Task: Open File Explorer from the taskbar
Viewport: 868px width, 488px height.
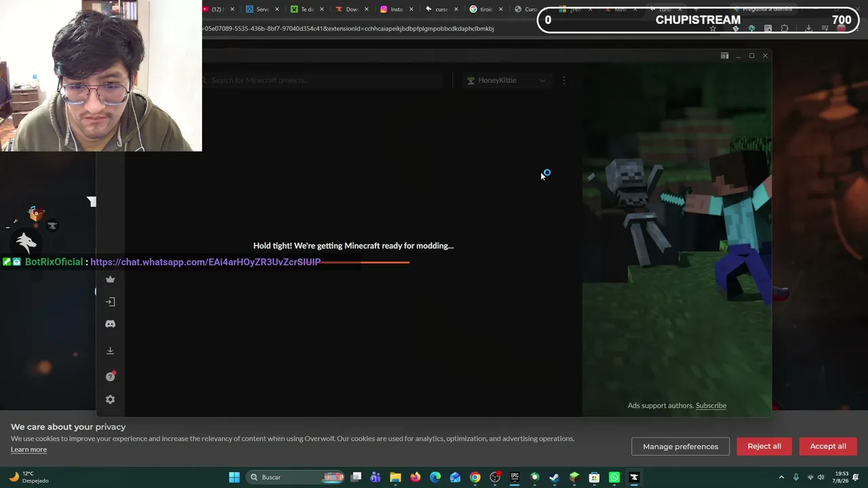Action: pyautogui.click(x=395, y=477)
